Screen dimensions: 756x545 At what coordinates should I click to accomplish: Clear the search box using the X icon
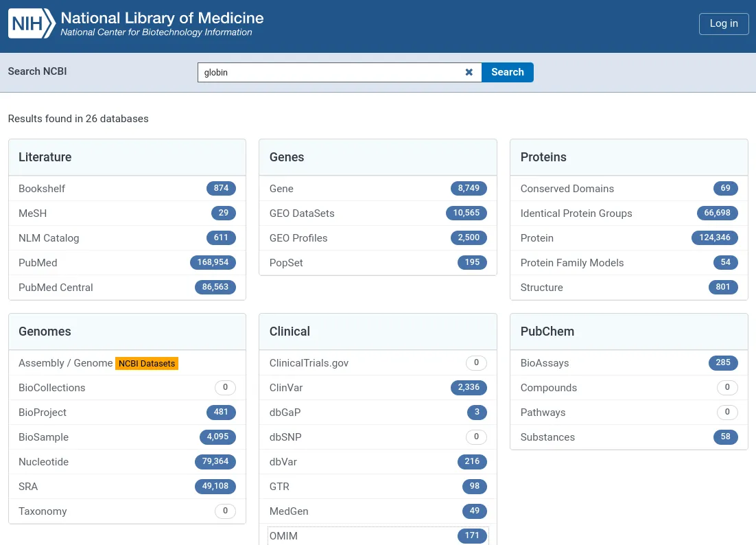tap(469, 72)
